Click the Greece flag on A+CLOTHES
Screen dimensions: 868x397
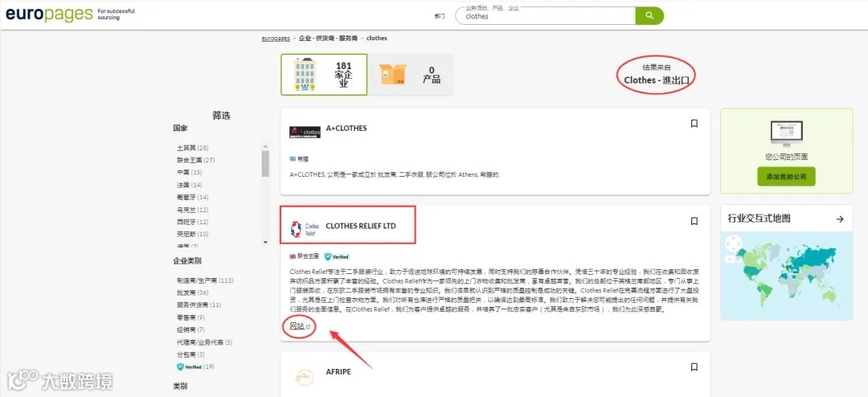point(293,159)
